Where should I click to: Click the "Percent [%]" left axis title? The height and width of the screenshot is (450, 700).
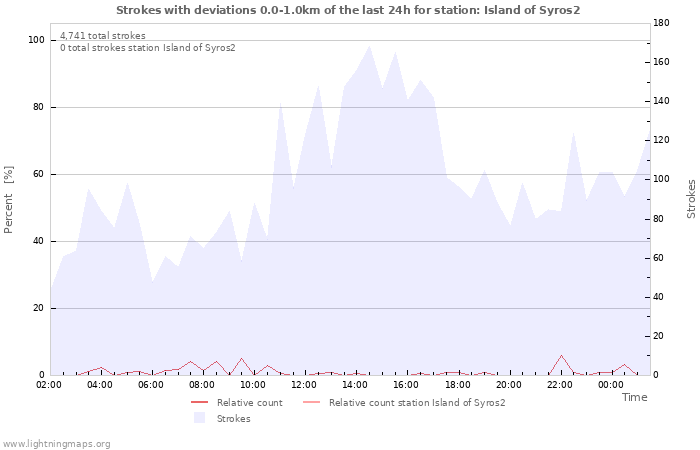tap(9, 199)
